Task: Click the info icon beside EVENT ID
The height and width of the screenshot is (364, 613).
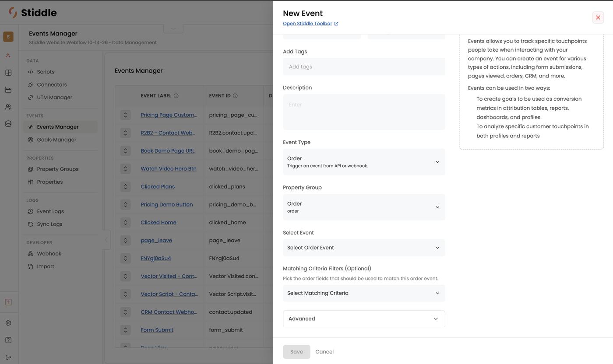Action: coord(235,96)
